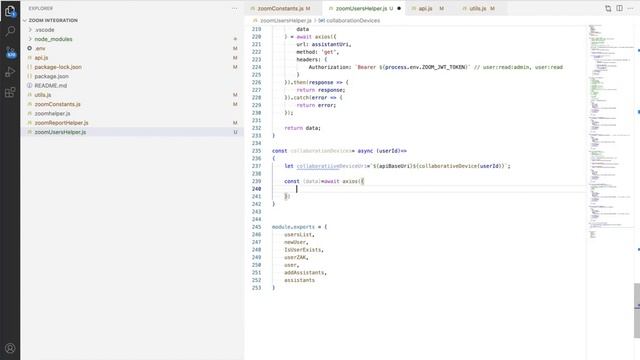
Task: Open package.json in the explorer
Action: pyautogui.click(x=51, y=76)
